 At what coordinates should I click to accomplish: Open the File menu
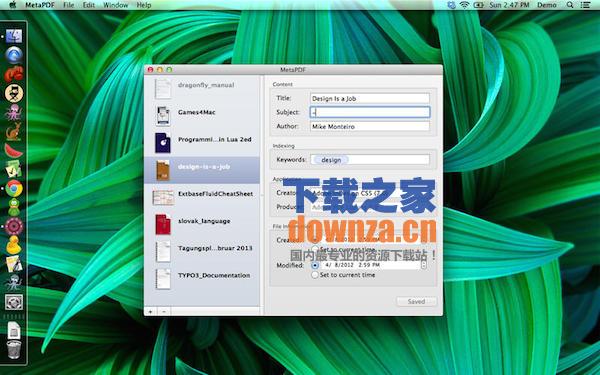(x=69, y=5)
